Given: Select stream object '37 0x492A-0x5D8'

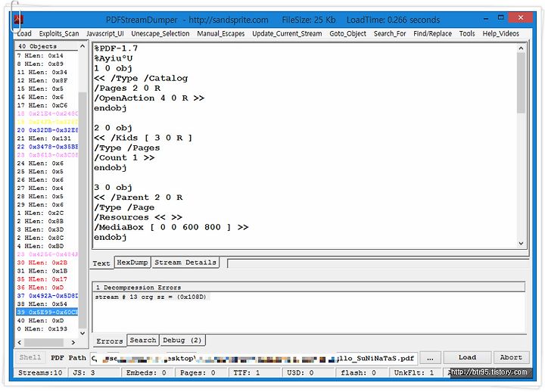Looking at the screenshot, I should click(47, 296).
